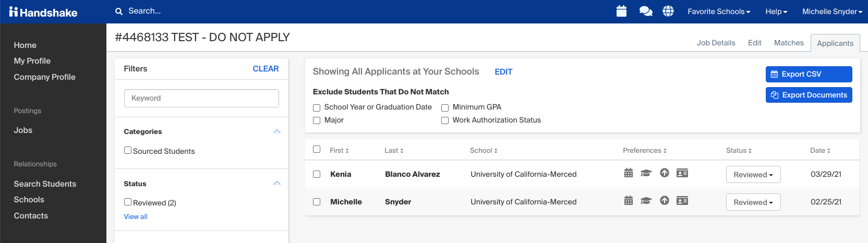Image resolution: width=868 pixels, height=243 pixels.
Task: Click graduation cap icon in Kenia's row
Action: pyautogui.click(x=646, y=173)
